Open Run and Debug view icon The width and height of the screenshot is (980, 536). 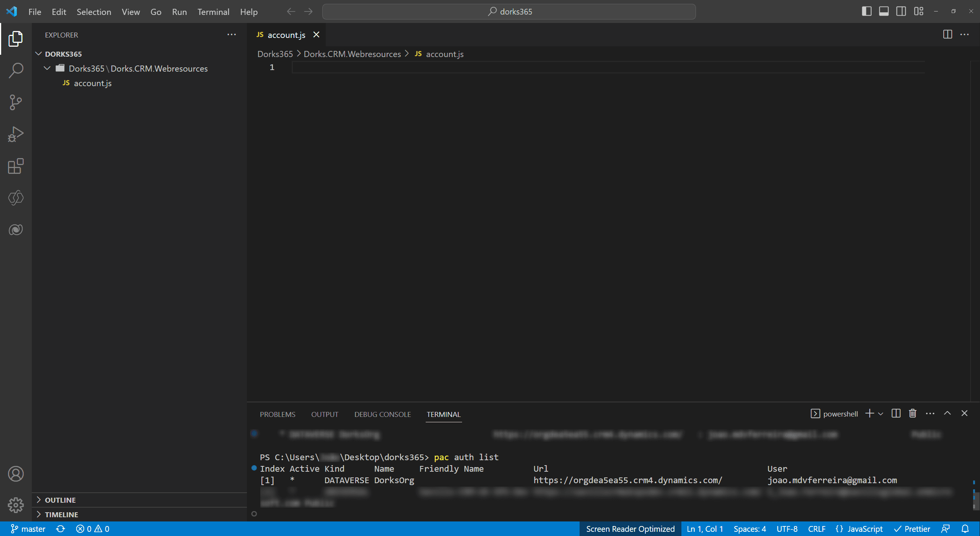(16, 134)
